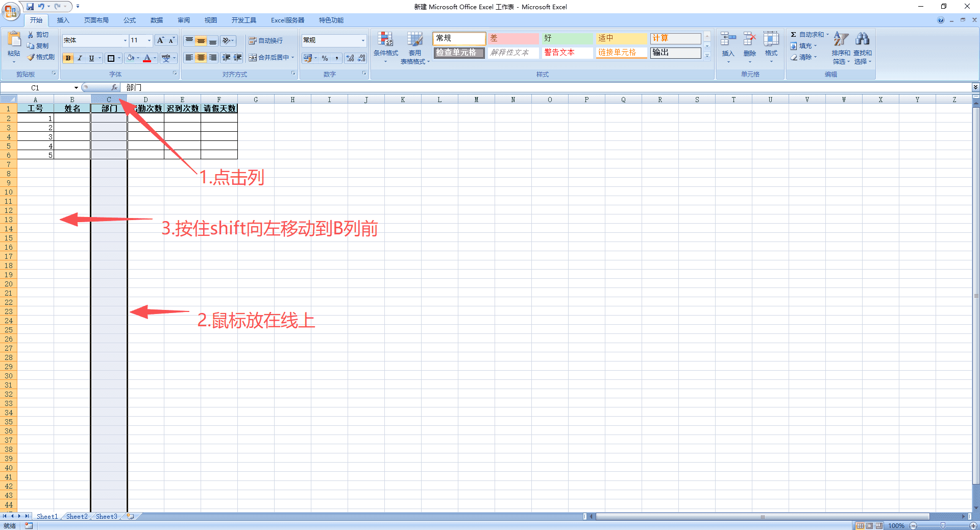Apply percent style to the cell
The width and height of the screenshot is (980, 530).
pos(325,58)
